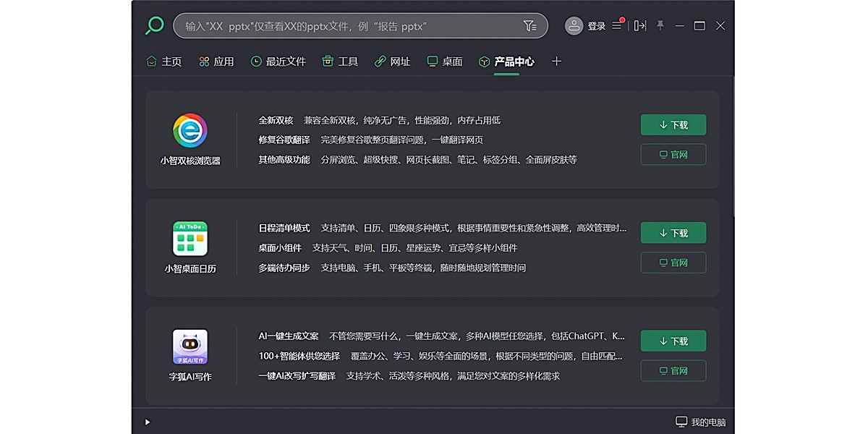
Task: Click the sidebar dock panel icon
Action: tap(640, 26)
